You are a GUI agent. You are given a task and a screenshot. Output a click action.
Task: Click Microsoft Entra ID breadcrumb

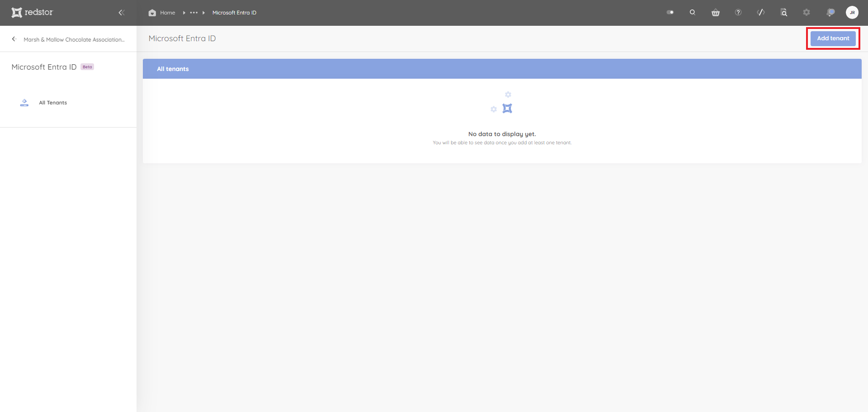(x=234, y=13)
